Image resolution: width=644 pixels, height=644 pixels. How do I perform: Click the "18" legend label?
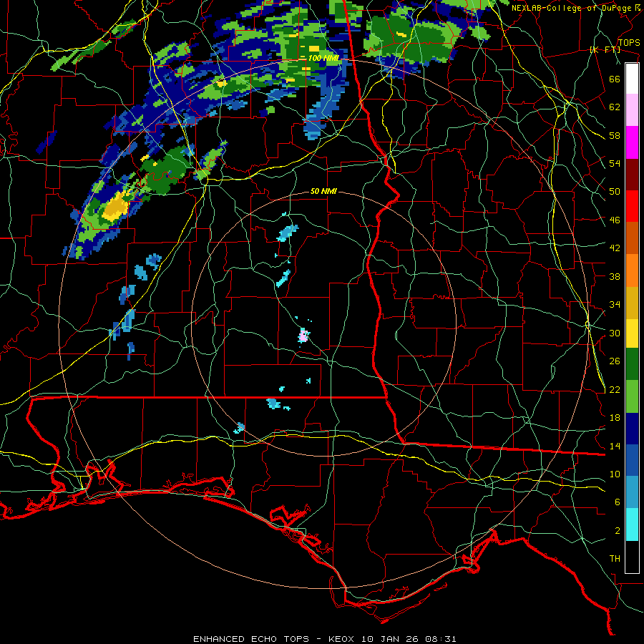point(615,418)
